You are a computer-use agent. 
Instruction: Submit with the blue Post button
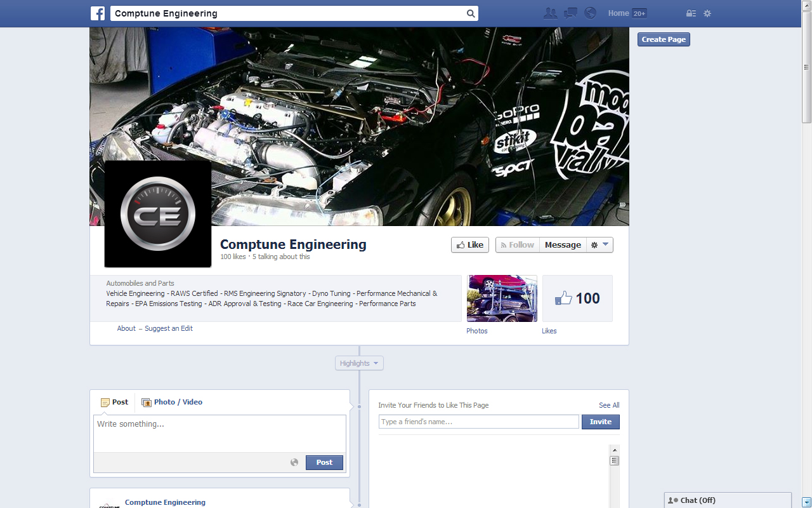[324, 462]
